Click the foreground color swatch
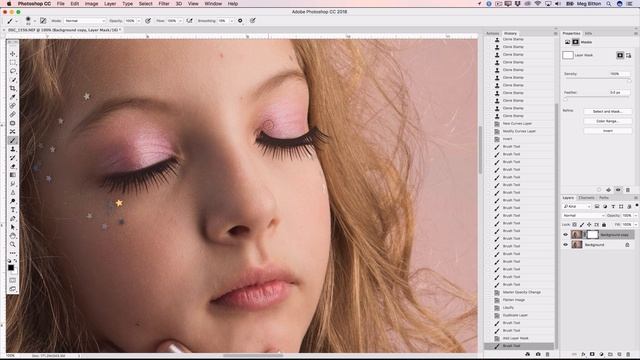The image size is (640, 360). click(11, 268)
